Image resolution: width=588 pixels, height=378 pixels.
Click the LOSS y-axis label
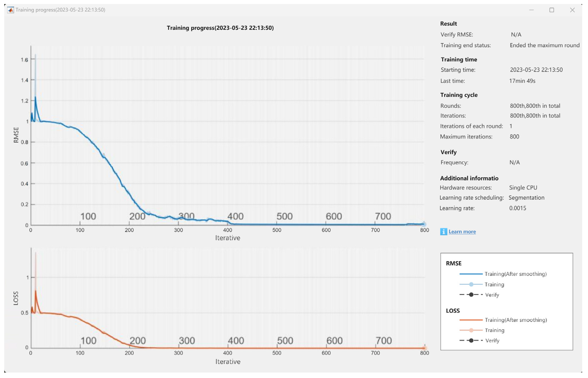click(16, 298)
